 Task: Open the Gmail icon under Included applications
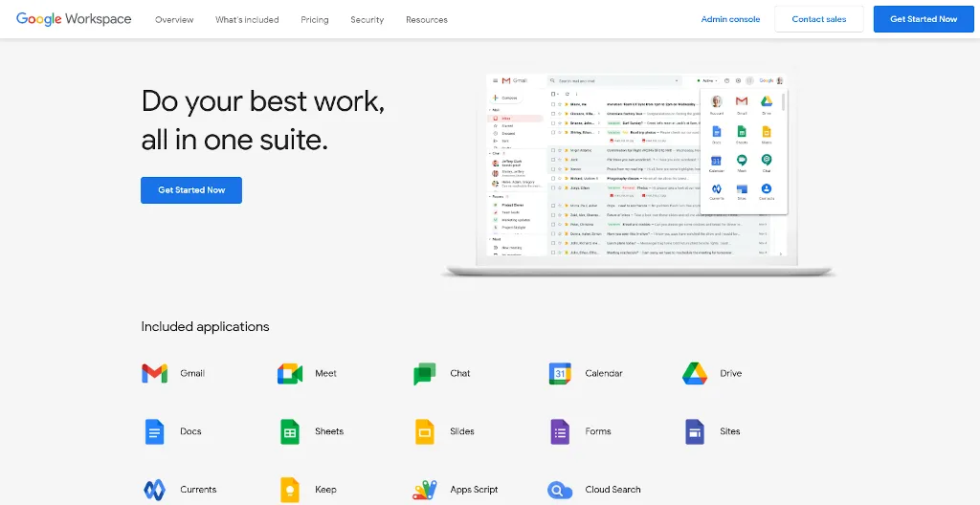pyautogui.click(x=154, y=373)
